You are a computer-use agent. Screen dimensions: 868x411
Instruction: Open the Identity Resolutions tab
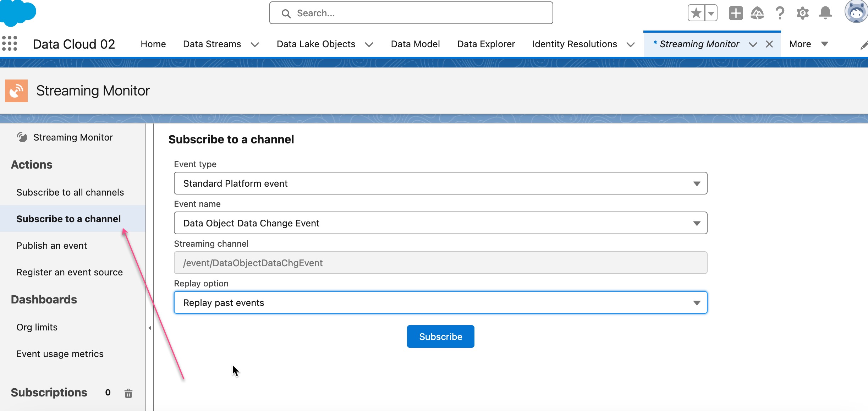575,44
